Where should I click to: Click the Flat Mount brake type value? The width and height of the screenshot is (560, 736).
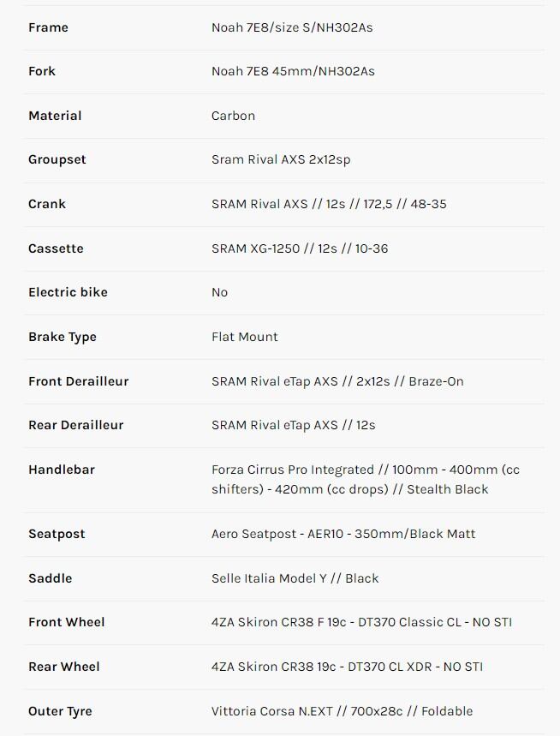(245, 337)
